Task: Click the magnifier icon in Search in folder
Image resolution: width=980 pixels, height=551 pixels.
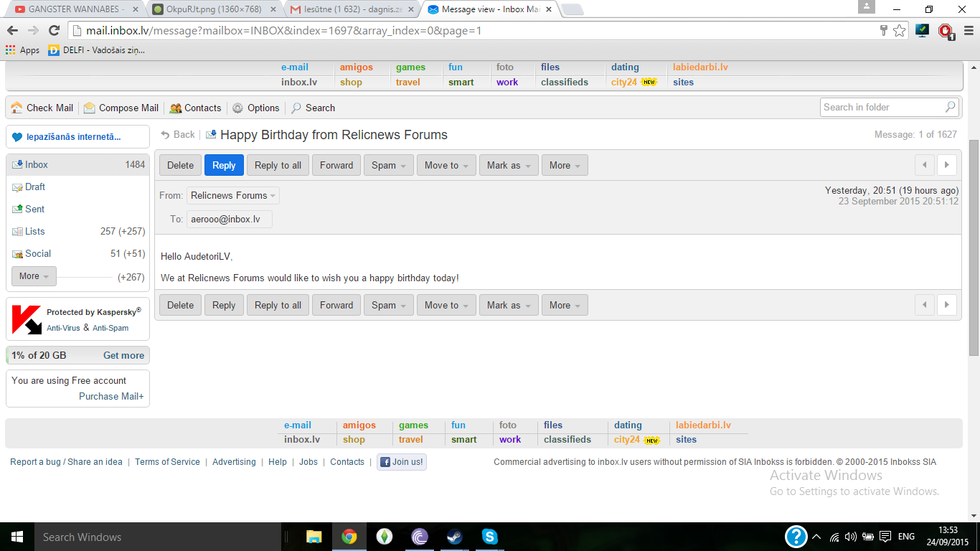Action: pyautogui.click(x=951, y=107)
